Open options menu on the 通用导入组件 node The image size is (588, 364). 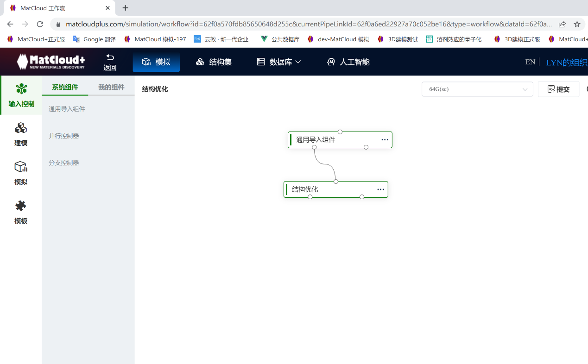[384, 139]
